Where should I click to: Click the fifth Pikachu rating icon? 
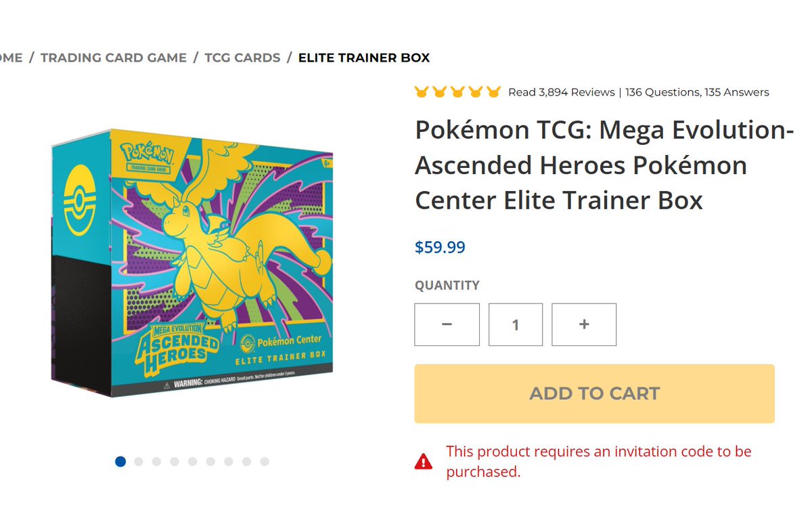[x=493, y=91]
